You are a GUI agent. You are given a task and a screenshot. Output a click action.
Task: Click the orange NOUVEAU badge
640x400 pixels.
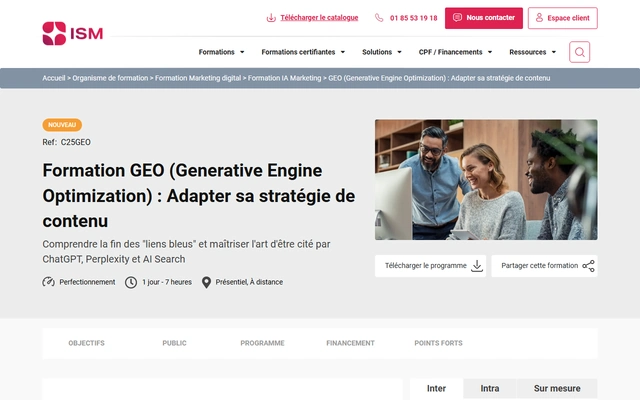pos(62,125)
